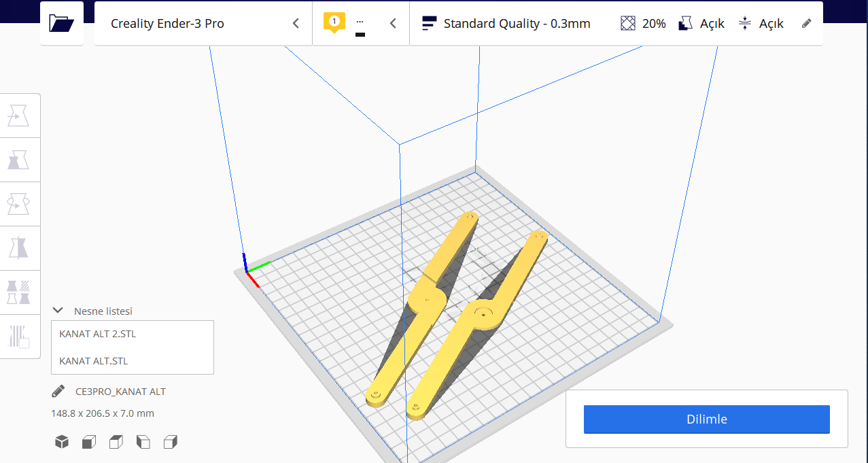The height and width of the screenshot is (463, 868).
Task: Select KANAT ALT 2.STL in object list
Action: click(133, 334)
